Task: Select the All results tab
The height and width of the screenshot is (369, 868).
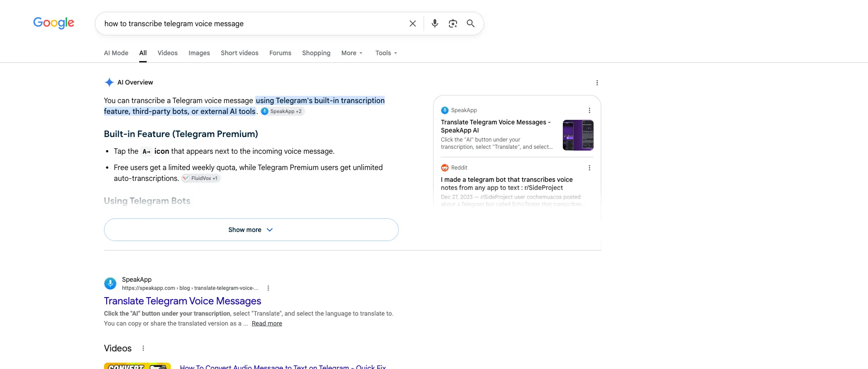Action: pyautogui.click(x=143, y=53)
